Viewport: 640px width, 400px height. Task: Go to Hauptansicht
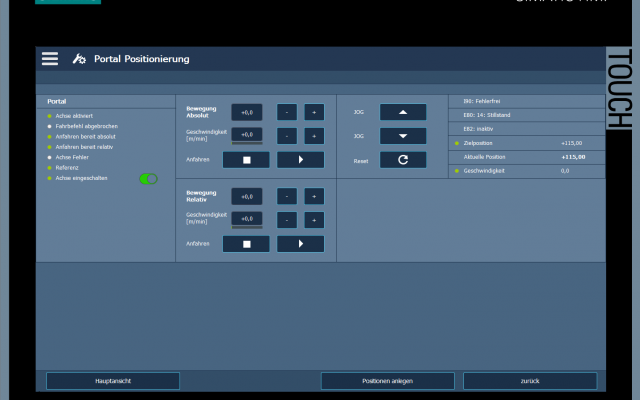(x=113, y=381)
